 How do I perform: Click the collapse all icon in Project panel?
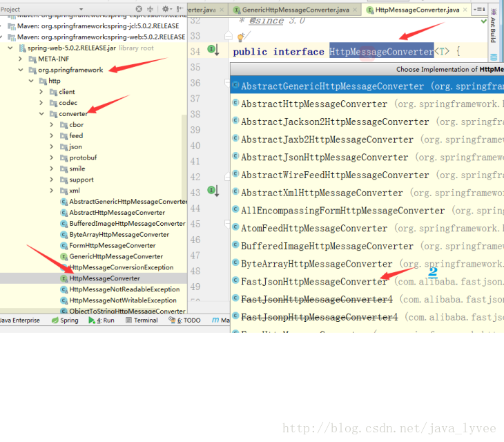pos(150,9)
